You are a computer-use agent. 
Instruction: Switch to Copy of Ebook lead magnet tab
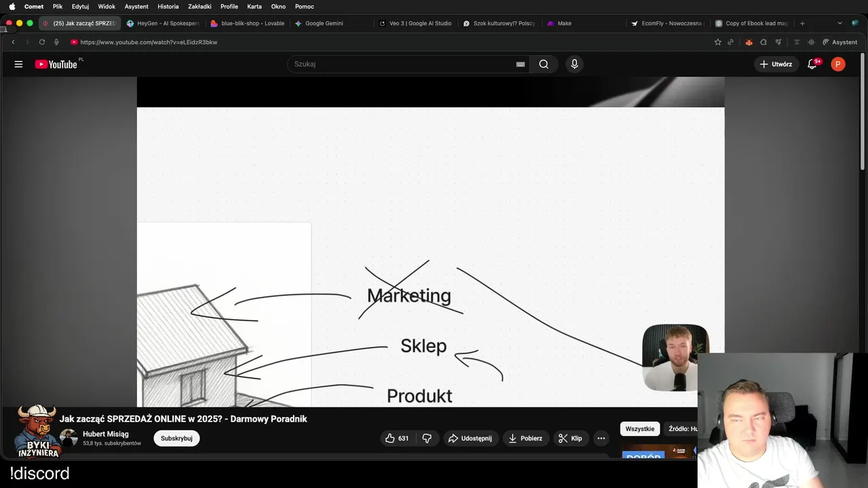(751, 23)
